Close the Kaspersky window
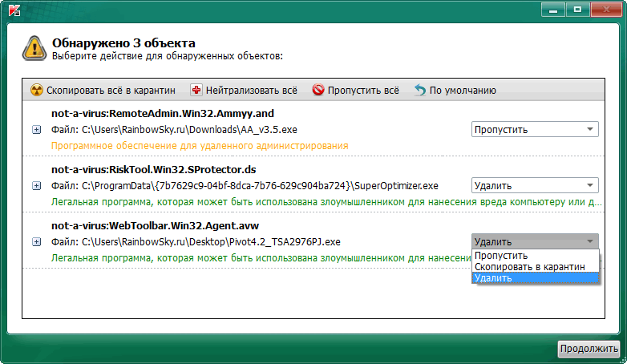The width and height of the screenshot is (627, 364). 606,10
